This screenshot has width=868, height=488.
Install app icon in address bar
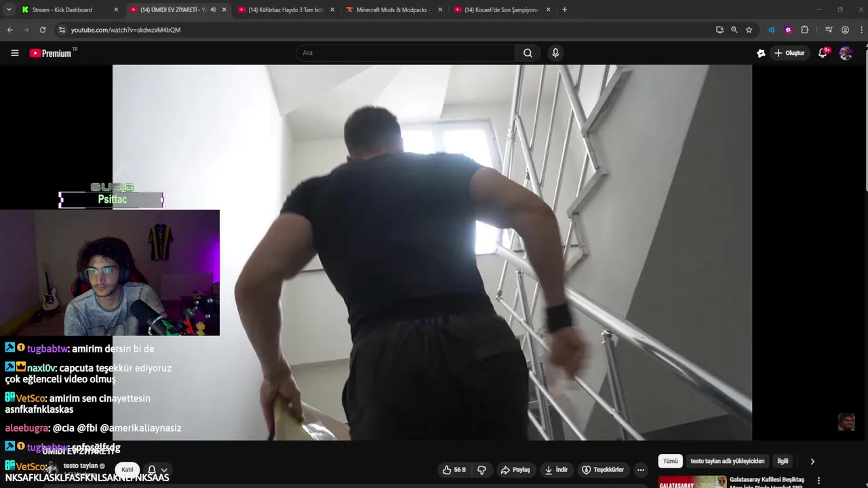tap(719, 30)
